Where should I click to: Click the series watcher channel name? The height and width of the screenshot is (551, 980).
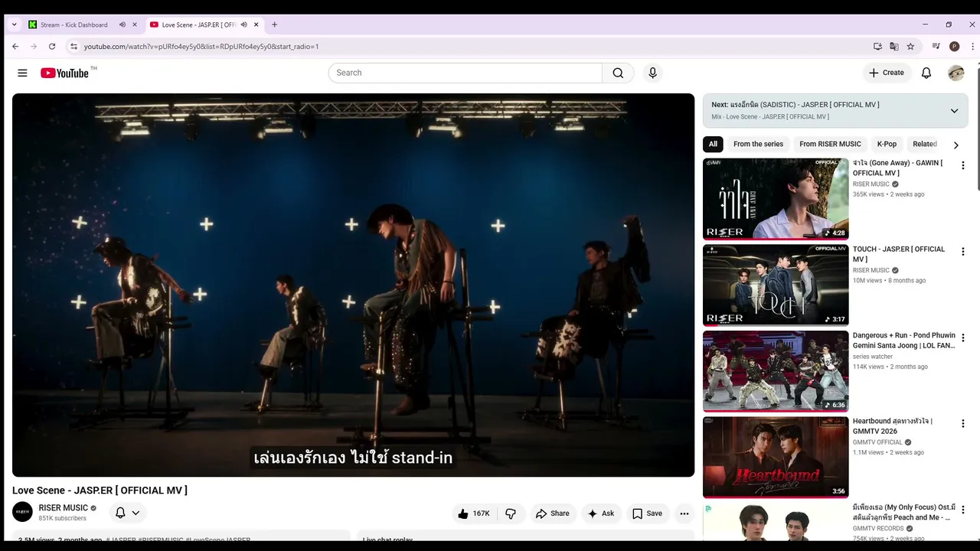(x=873, y=357)
